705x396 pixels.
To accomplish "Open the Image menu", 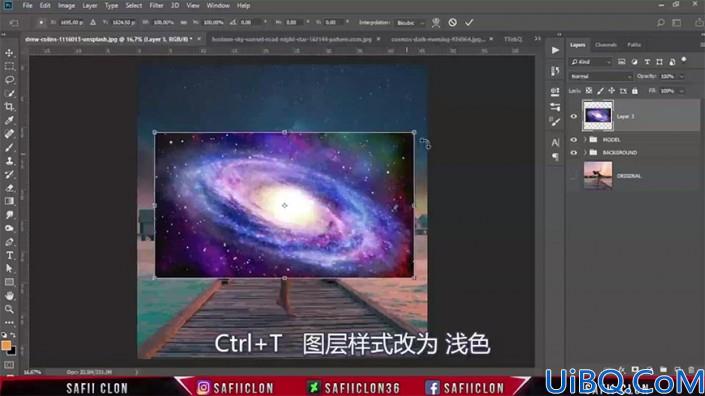I will [66, 5].
